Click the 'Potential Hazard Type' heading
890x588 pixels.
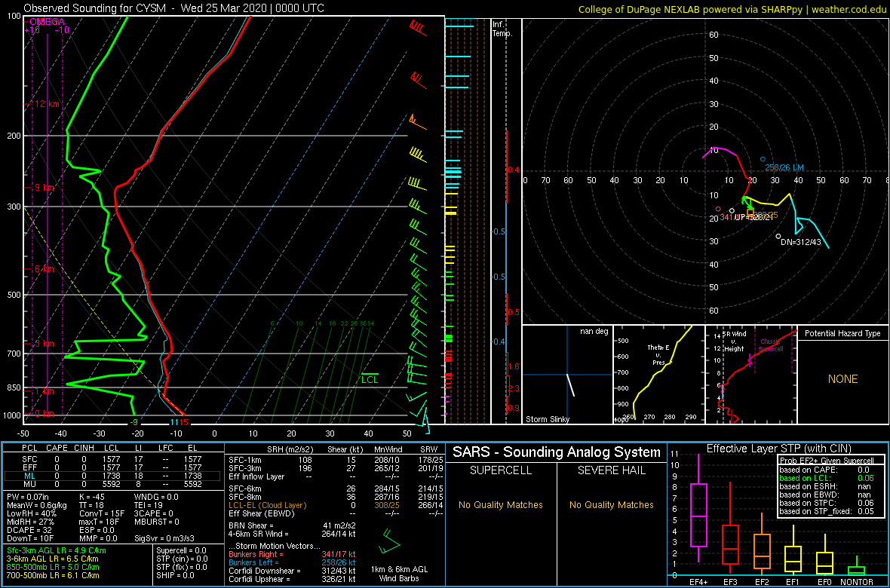(x=842, y=333)
